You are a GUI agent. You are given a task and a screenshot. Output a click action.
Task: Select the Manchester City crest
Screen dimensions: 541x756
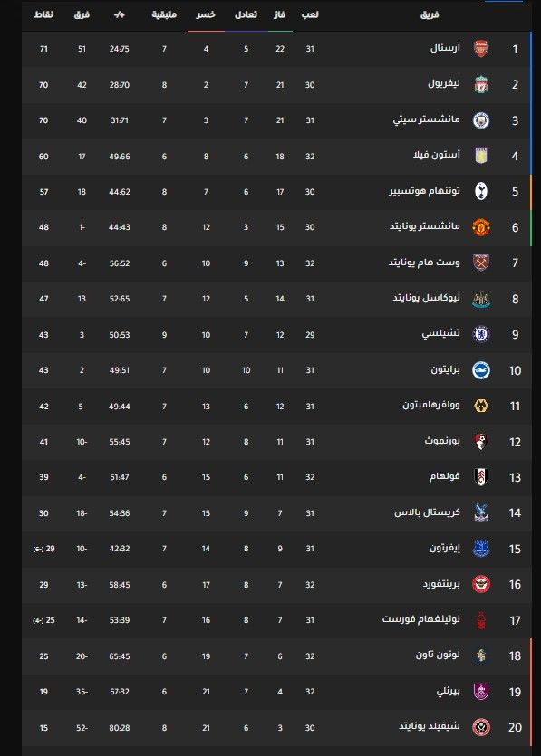pyautogui.click(x=480, y=121)
